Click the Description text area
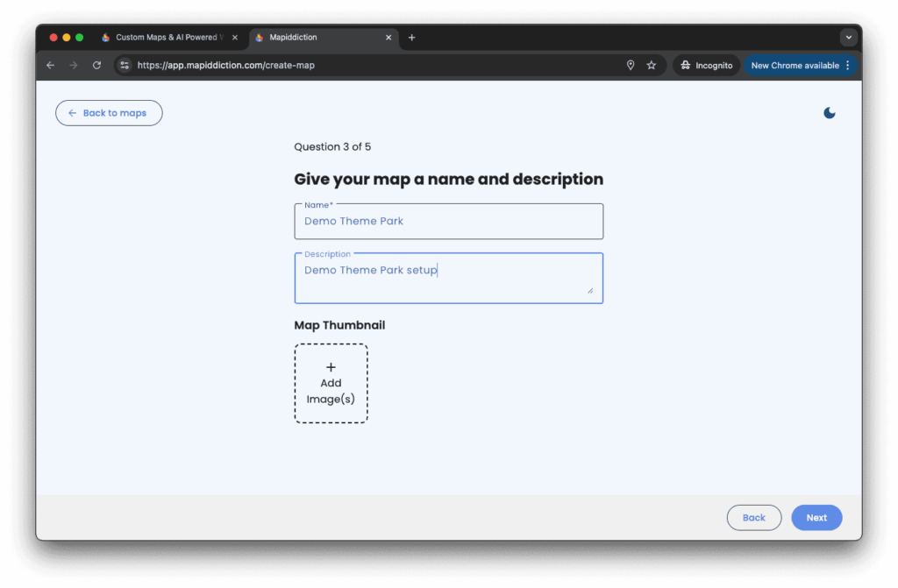The width and height of the screenshot is (898, 588). click(448, 278)
